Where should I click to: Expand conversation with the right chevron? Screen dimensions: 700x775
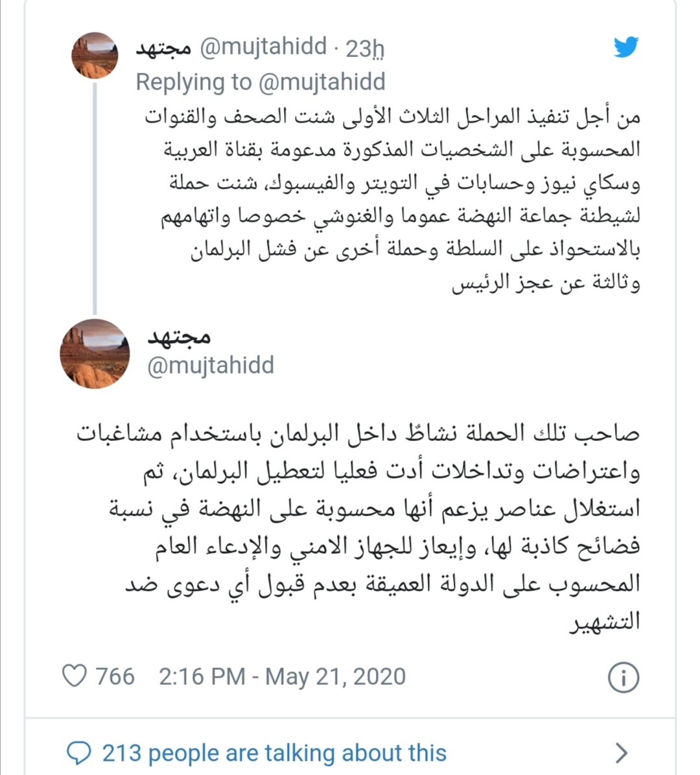coord(622,753)
